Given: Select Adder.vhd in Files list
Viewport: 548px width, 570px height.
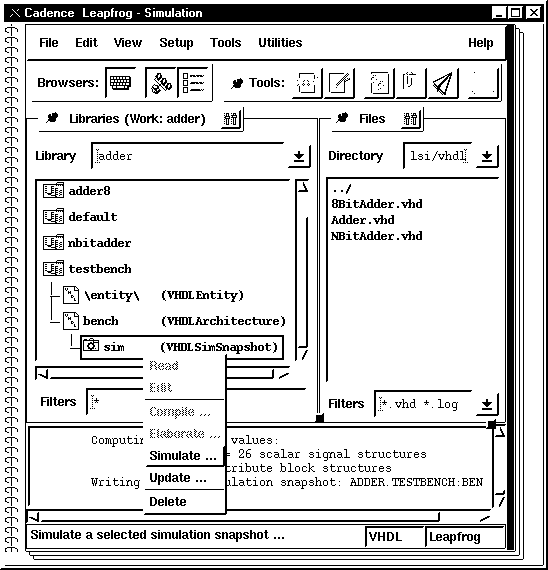Looking at the screenshot, I should tap(363, 220).
